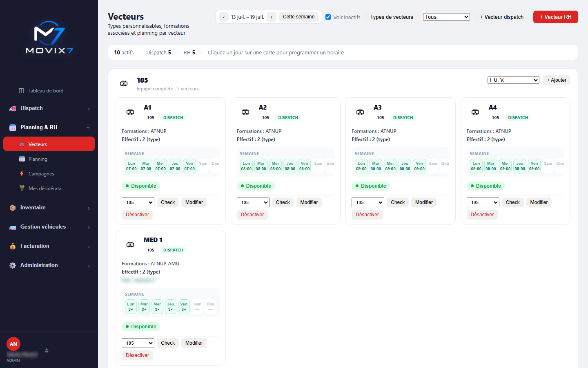Select Mer 08:00 day on card A2

(276, 166)
